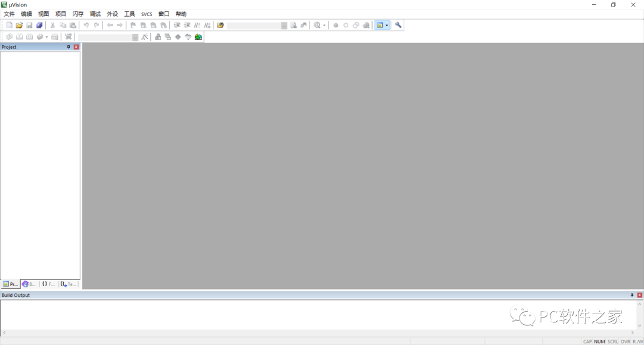Image resolution: width=644 pixels, height=345 pixels.
Task: Open the 文件 (File) menu
Action: (x=9, y=14)
